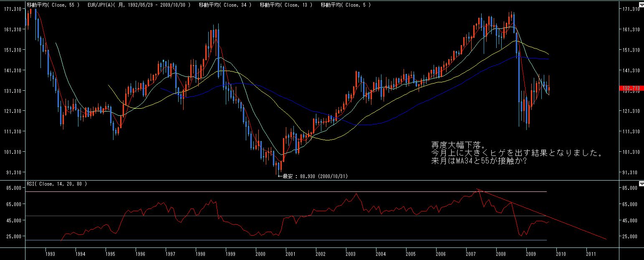The height and width of the screenshot is (260, 644).
Task: Click the 2008 label on the time axis
Action: pos(500,254)
